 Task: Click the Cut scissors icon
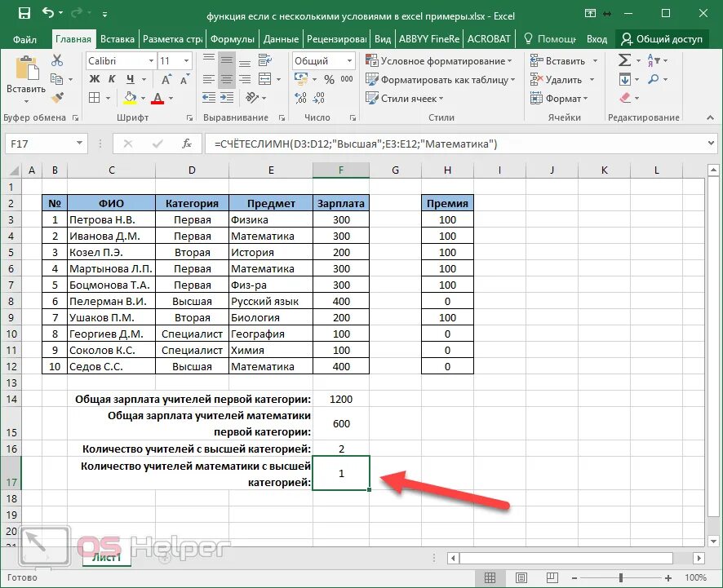tap(57, 60)
